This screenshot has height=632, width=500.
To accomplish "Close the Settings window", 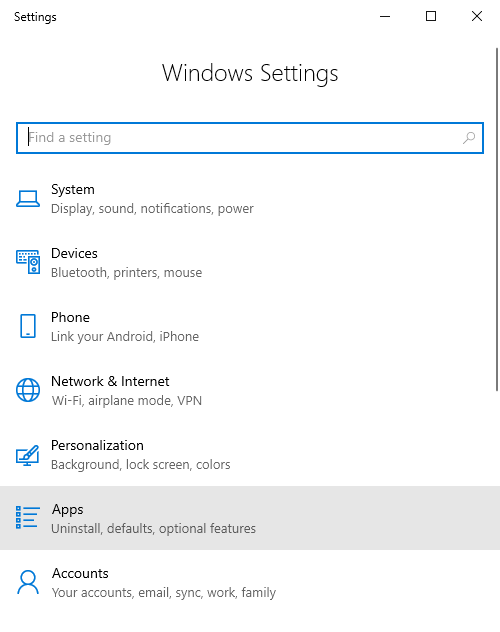I will pyautogui.click(x=477, y=17).
